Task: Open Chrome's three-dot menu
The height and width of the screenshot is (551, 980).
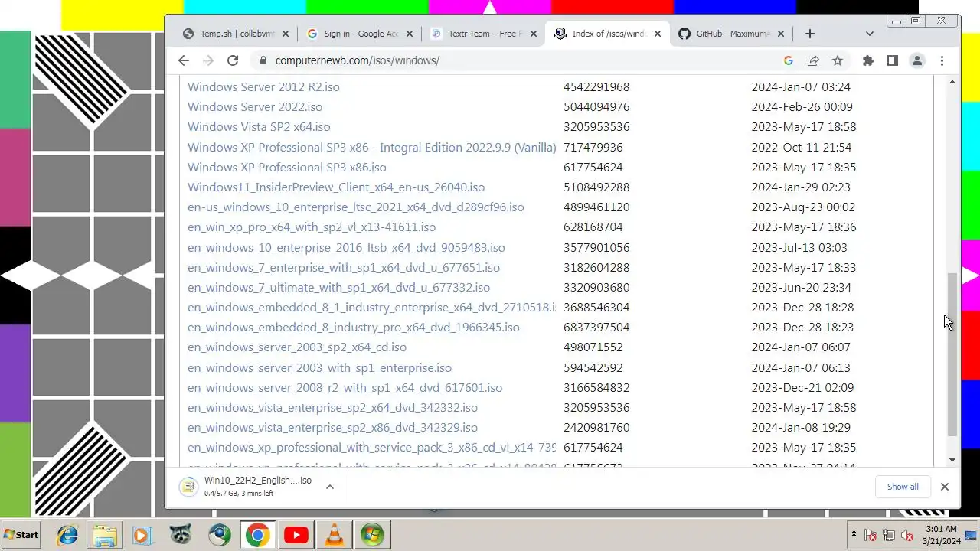Action: (942, 60)
